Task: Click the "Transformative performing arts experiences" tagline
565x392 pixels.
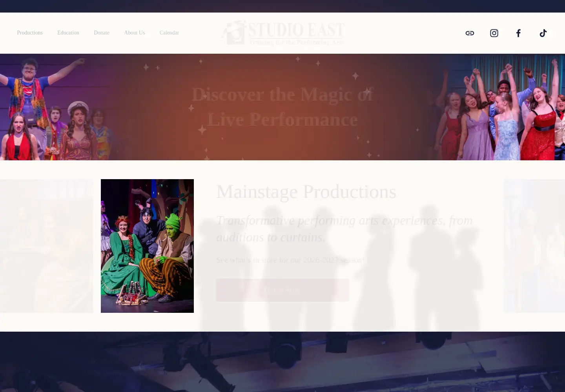Action: (344, 229)
